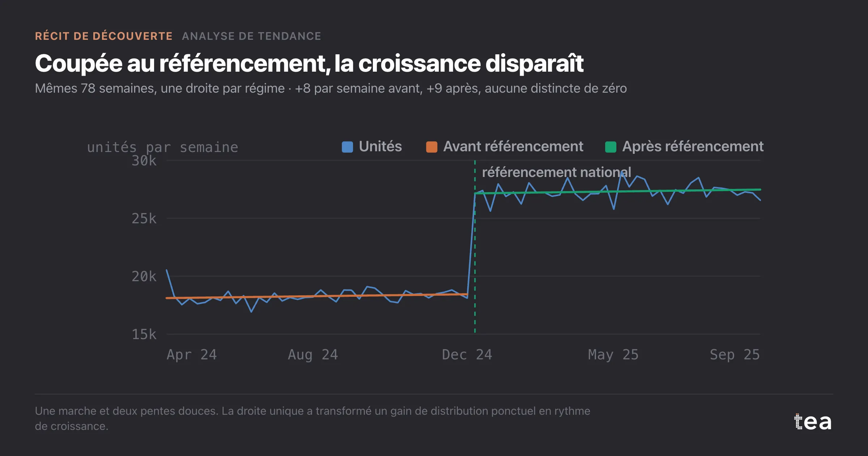Click the 25k y-axis label
Viewport: 868px width, 456px height.
coord(144,219)
